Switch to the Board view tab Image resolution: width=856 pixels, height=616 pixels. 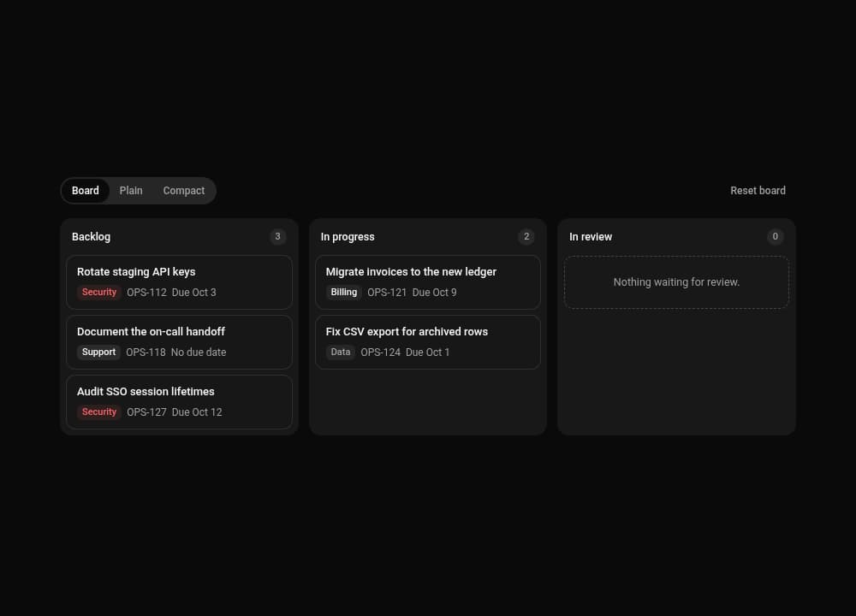pos(85,191)
